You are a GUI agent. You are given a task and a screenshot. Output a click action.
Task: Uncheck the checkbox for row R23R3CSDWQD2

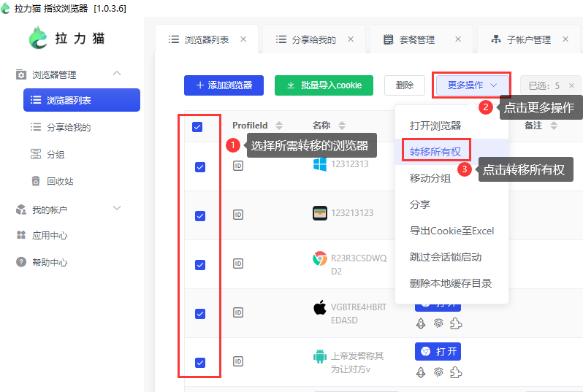pos(200,265)
